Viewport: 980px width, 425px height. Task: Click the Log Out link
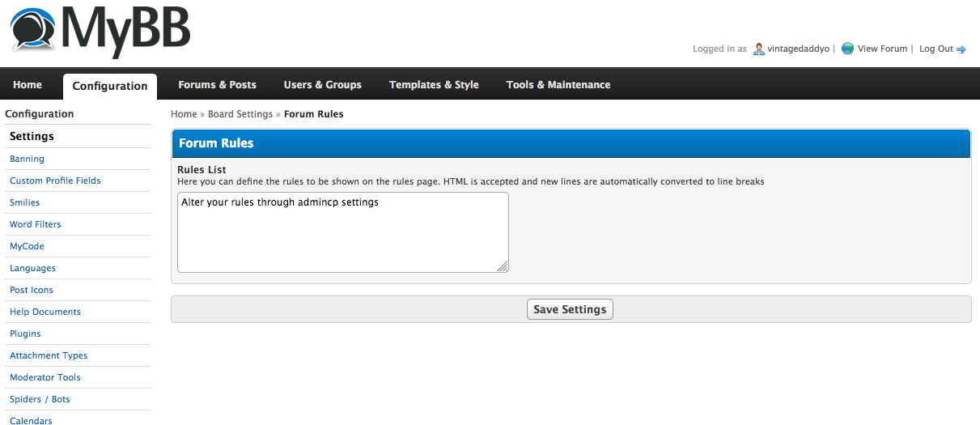click(936, 49)
